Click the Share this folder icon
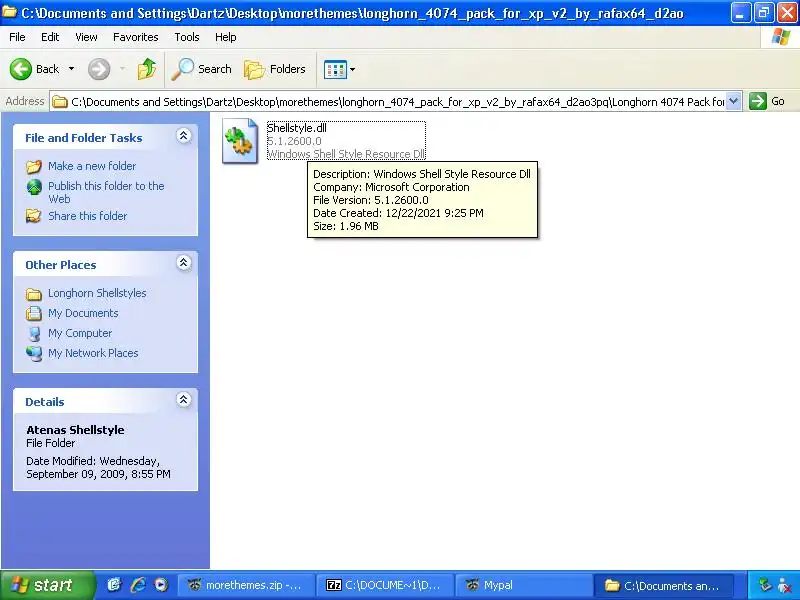 click(x=34, y=216)
